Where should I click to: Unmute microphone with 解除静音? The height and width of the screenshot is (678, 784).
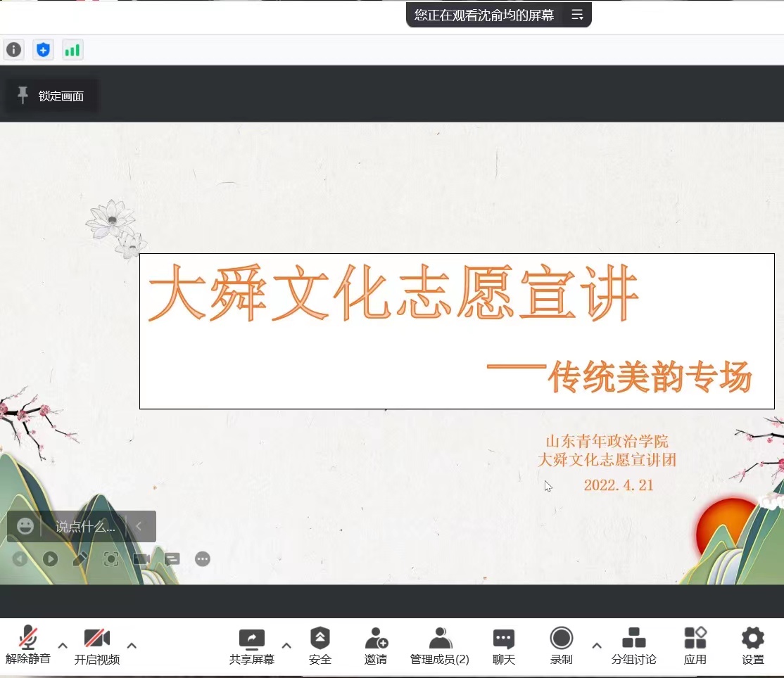[x=28, y=646]
